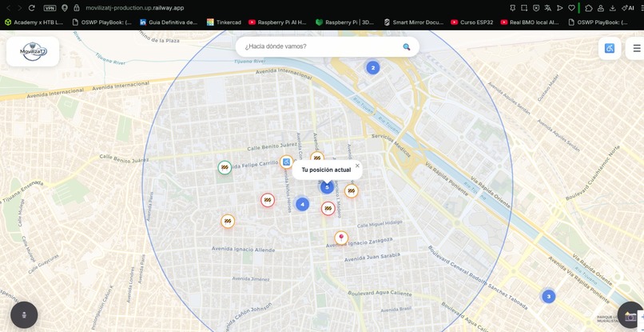
Task: Click the magnifier icon in search bar
Action: click(x=406, y=47)
